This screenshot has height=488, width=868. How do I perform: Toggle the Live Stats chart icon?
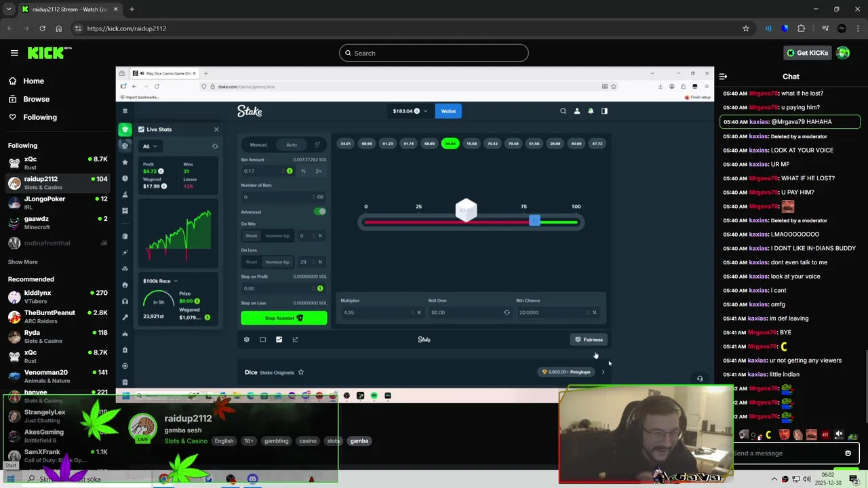279,340
